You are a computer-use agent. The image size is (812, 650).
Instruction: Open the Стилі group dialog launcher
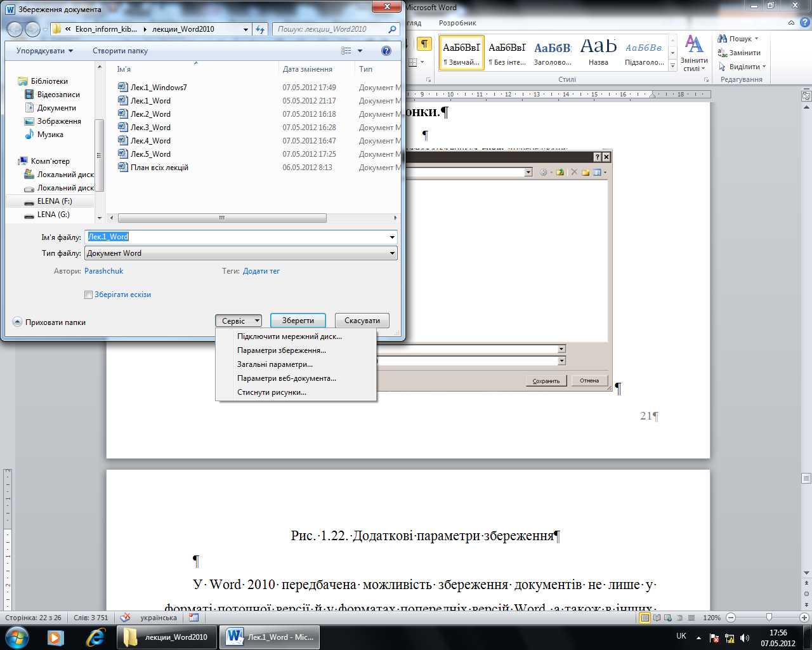[706, 79]
